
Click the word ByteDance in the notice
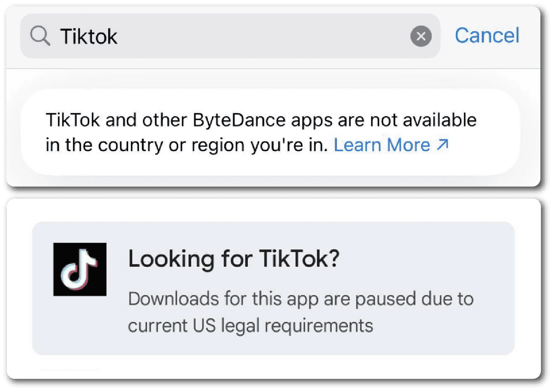click(x=239, y=120)
